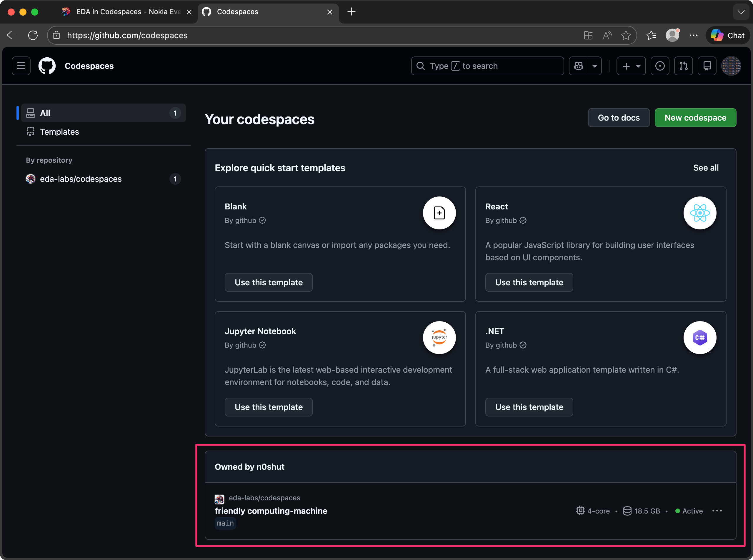Viewport: 753px width, 560px height.
Task: Open options menu for friendly computing-machine
Action: [717, 511]
